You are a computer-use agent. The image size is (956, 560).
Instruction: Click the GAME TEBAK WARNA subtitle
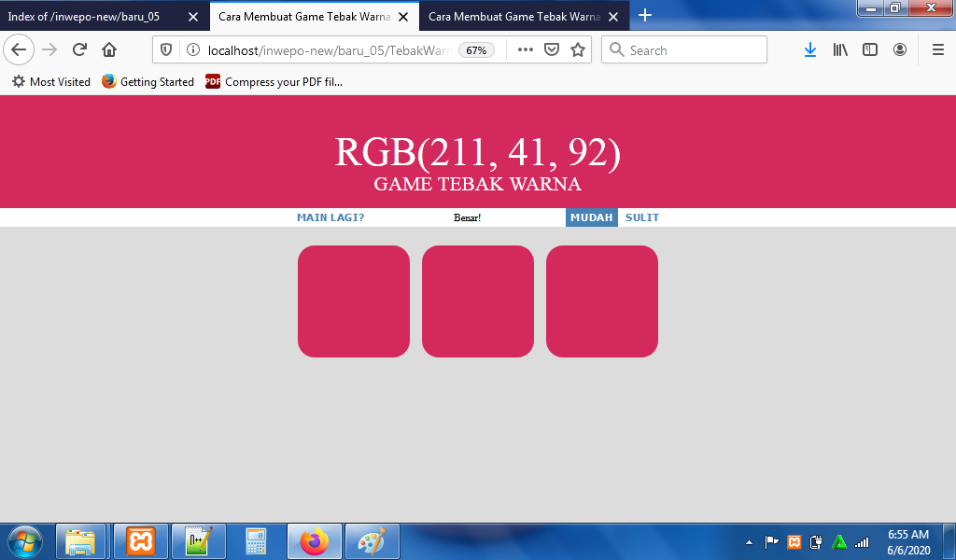[477, 184]
